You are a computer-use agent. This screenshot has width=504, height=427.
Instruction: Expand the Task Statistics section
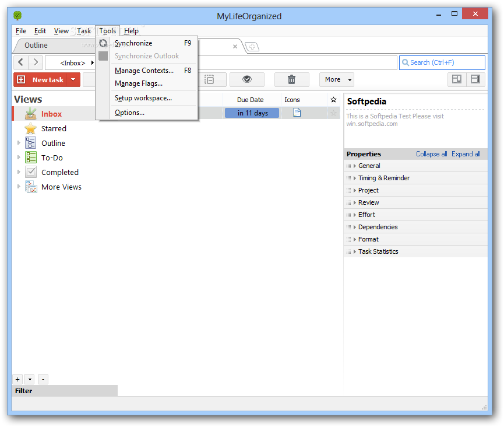pyautogui.click(x=354, y=251)
